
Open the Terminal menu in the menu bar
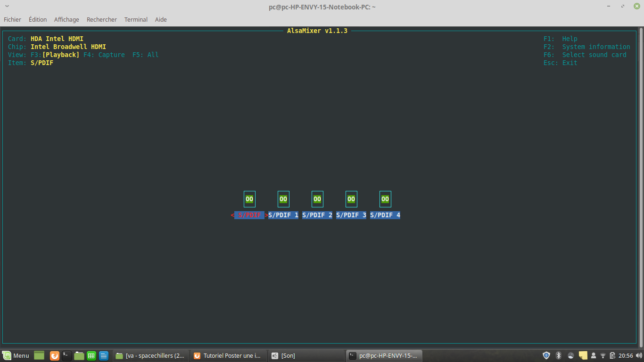coord(136,19)
